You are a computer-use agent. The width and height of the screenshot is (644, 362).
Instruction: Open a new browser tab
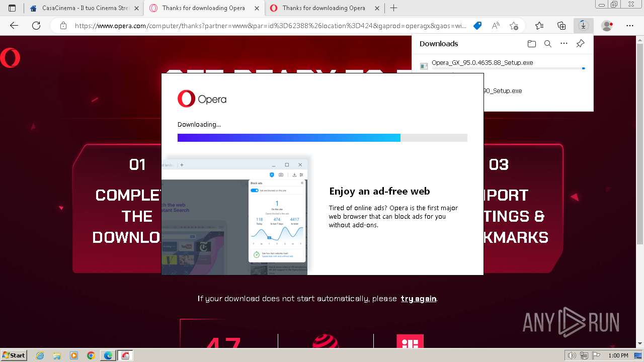[393, 8]
